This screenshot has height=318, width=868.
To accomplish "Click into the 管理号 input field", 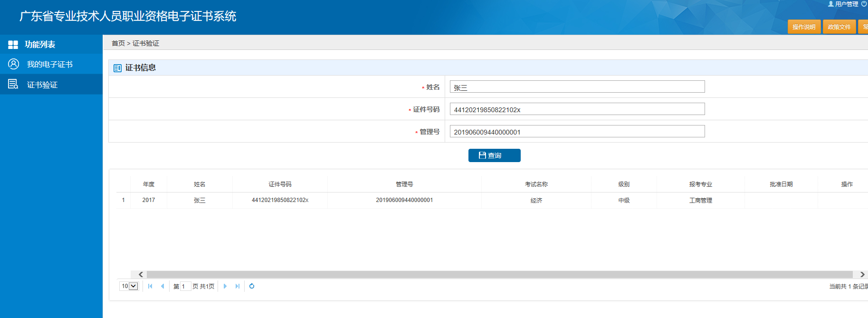I will [x=577, y=132].
